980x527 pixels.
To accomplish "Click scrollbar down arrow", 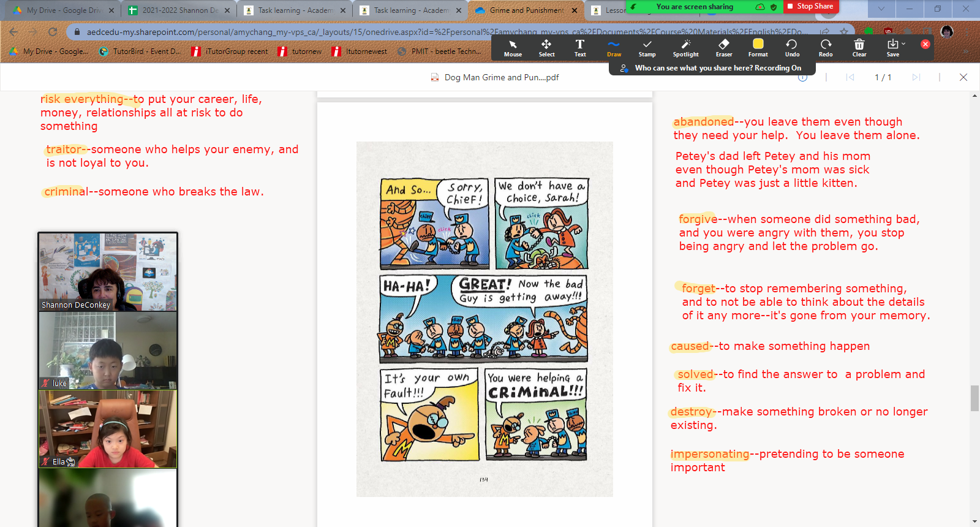I will click(974, 521).
